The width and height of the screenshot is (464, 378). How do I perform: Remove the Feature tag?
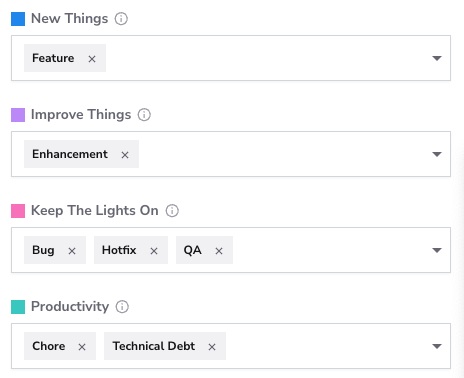click(92, 59)
